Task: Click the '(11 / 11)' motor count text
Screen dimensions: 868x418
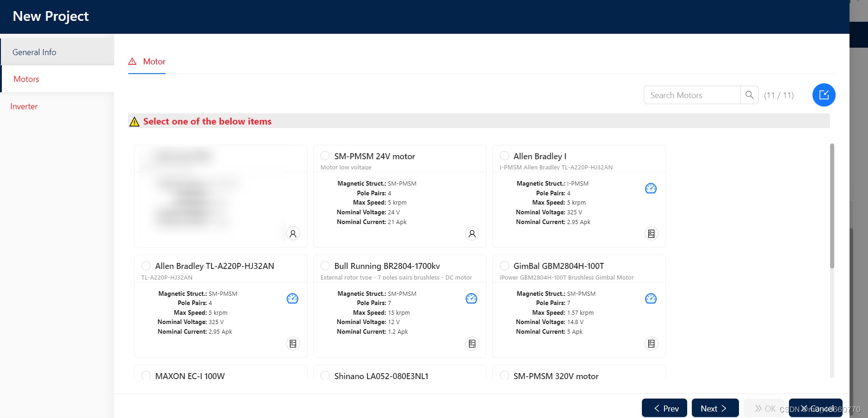Action: pyautogui.click(x=779, y=95)
